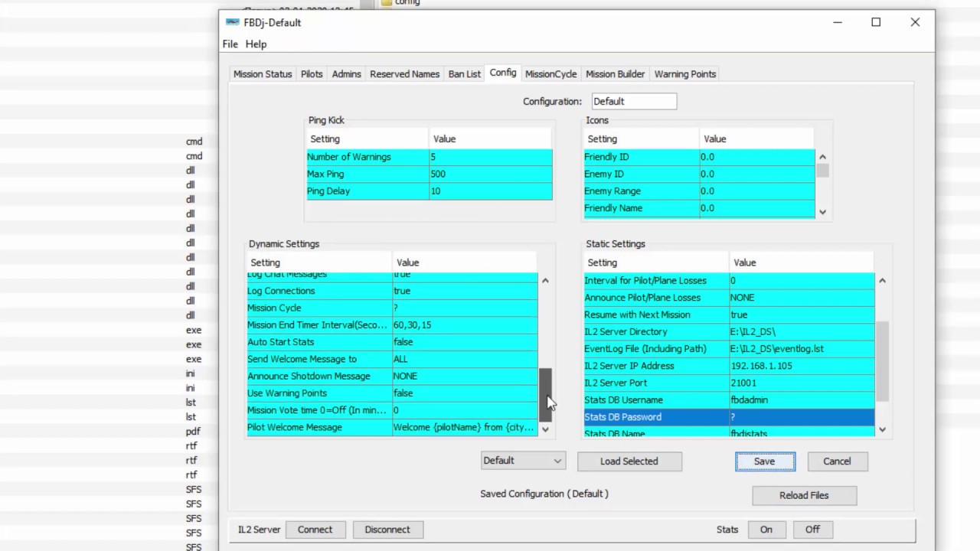The image size is (980, 551).
Task: Click Icons table scroll down arrow
Action: 822,212
